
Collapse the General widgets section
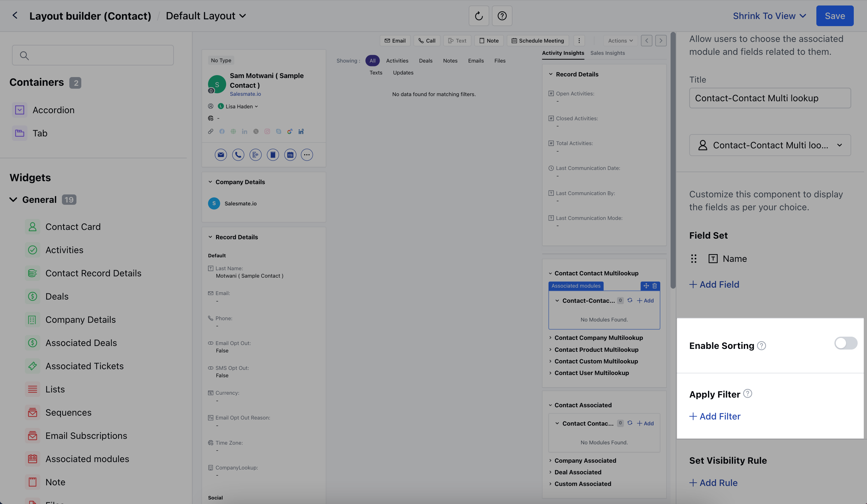[14, 200]
